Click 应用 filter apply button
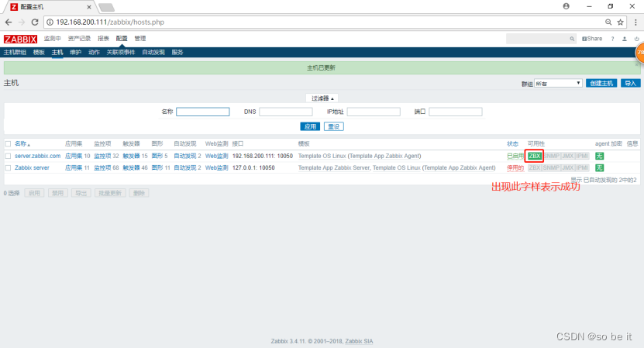 click(310, 126)
